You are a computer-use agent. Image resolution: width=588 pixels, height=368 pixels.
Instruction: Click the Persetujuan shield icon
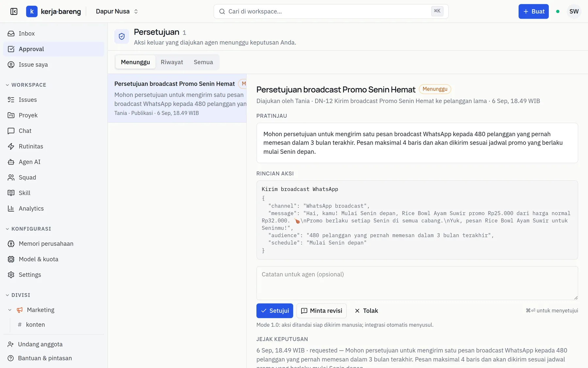[x=122, y=36]
